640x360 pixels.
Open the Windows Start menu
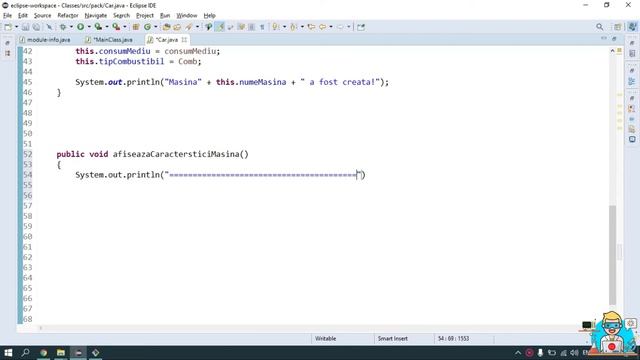point(8,353)
